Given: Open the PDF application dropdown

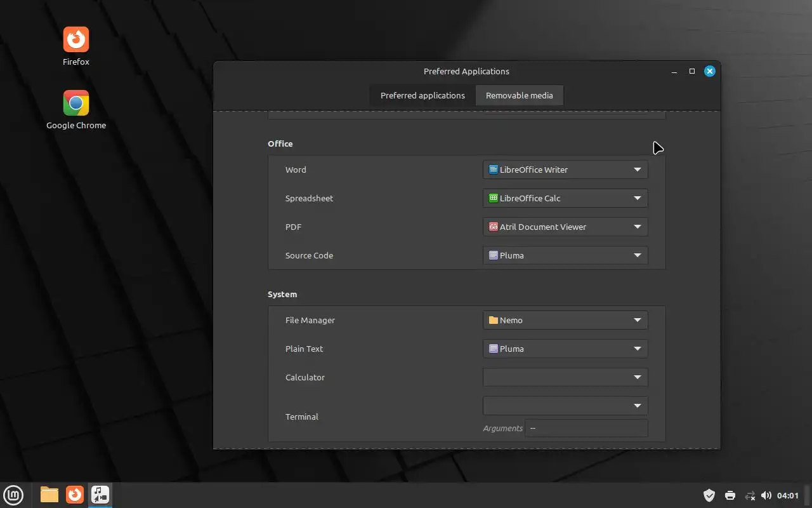Looking at the screenshot, I should click(x=565, y=227).
